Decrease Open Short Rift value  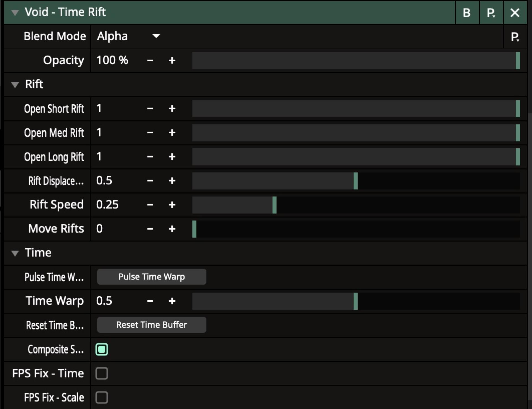pos(150,109)
